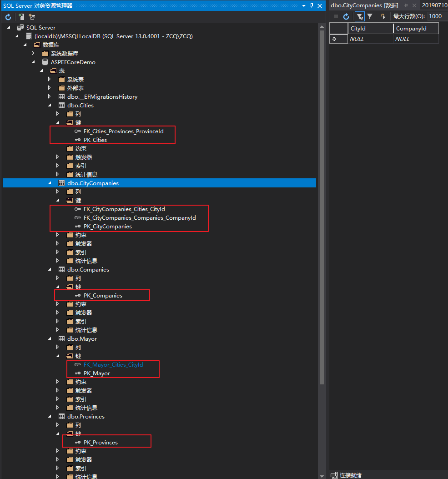Image resolution: width=448 pixels, height=479 pixels.
Task: Click the group-by-schema icon in explorer toolbar
Action: click(x=32, y=17)
